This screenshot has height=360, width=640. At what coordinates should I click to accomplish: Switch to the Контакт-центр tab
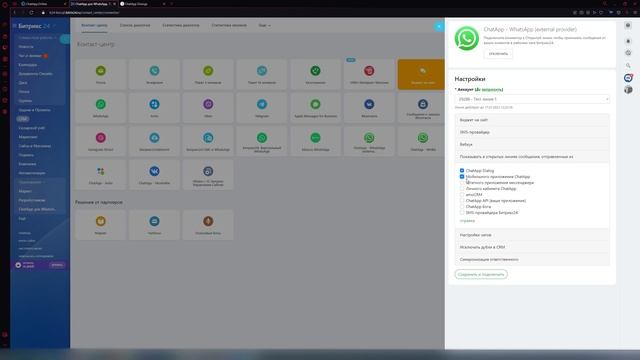[94, 25]
